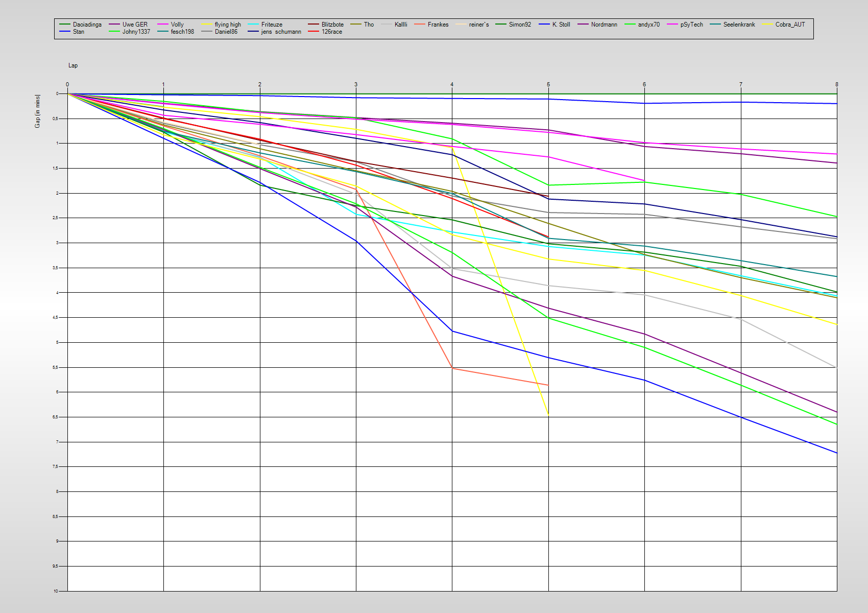Click the Uwe GER legend color line
The width and height of the screenshot is (868, 613).
[x=114, y=25]
